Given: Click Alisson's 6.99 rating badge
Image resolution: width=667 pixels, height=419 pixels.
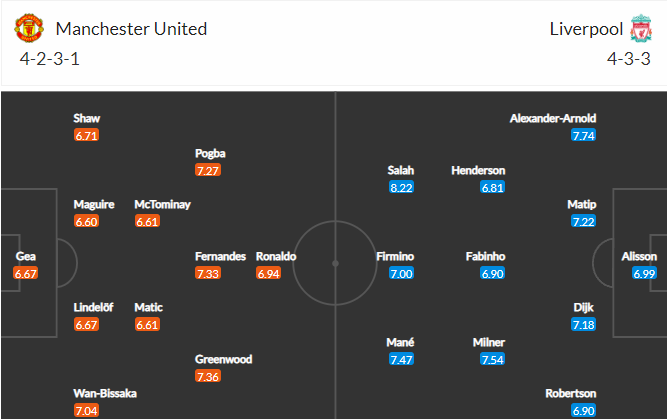Looking at the screenshot, I should point(644,273).
